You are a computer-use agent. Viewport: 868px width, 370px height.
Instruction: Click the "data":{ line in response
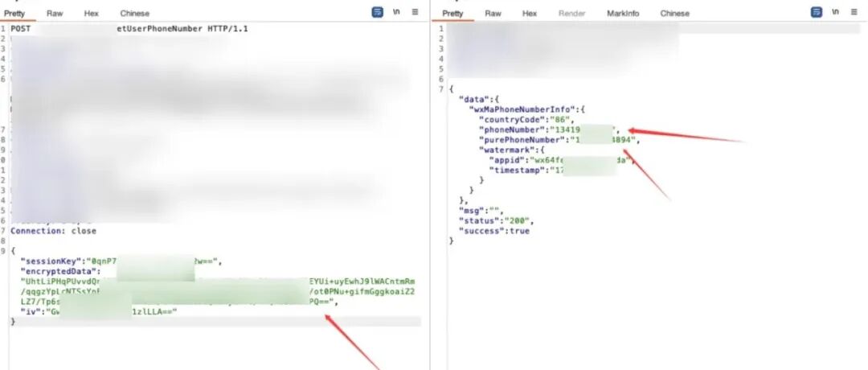479,100
